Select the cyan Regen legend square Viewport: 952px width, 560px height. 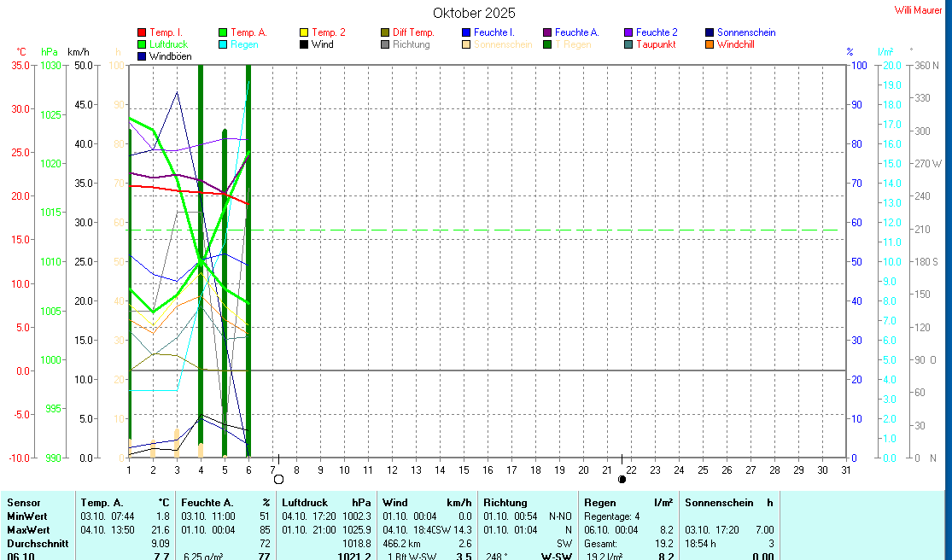(223, 44)
